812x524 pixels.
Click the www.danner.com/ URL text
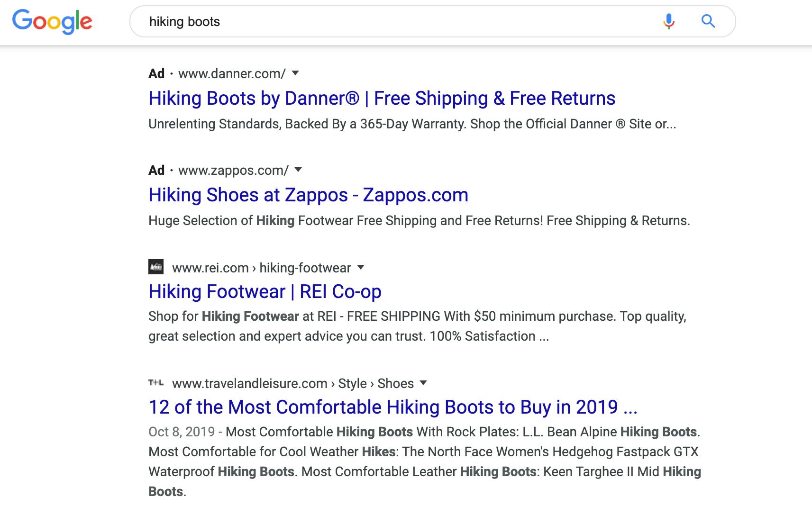[232, 74]
